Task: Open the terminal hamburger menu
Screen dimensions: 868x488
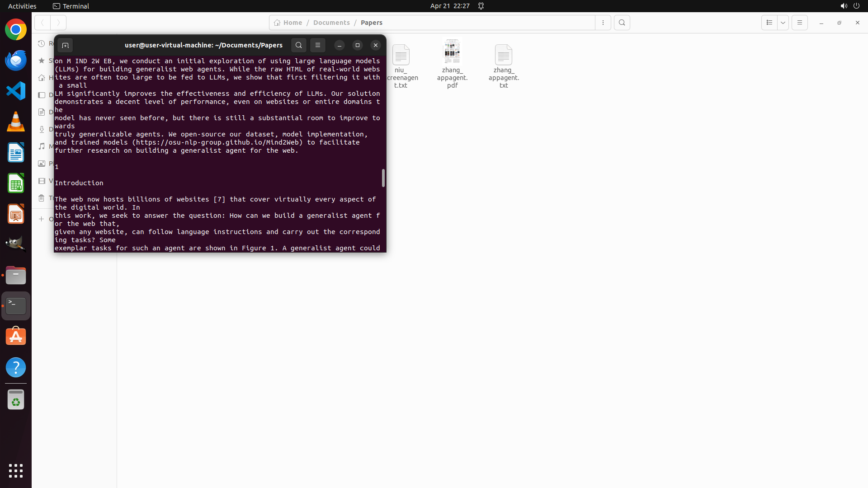Action: pyautogui.click(x=318, y=45)
